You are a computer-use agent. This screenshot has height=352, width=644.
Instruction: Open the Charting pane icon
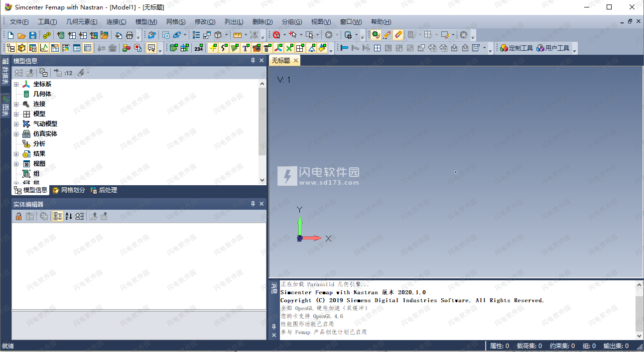(x=43, y=48)
